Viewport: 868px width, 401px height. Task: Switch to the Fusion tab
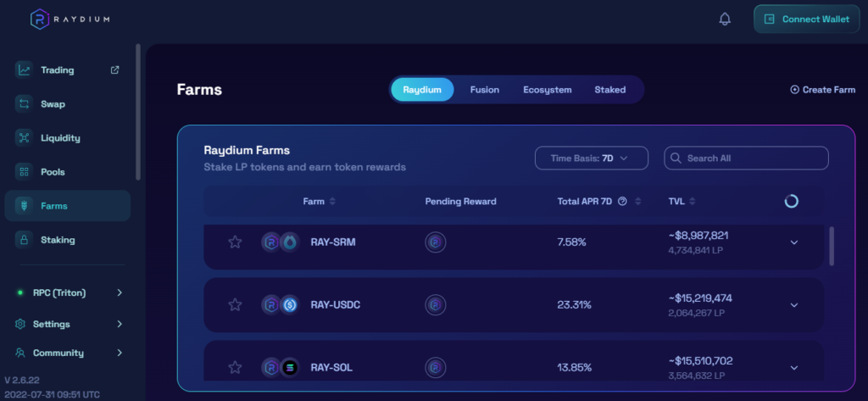click(484, 90)
